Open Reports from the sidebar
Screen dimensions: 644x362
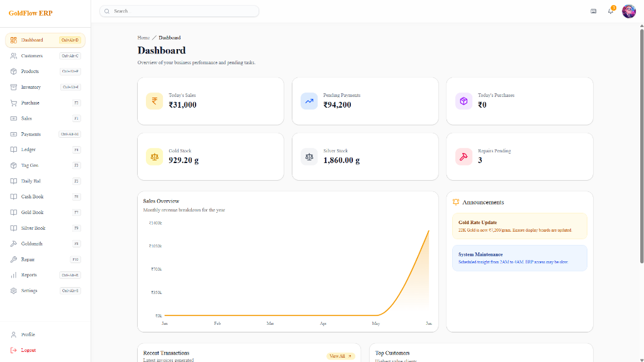tap(45, 274)
